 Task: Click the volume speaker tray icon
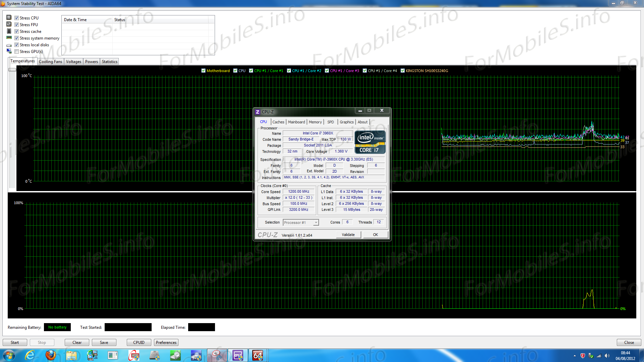(x=607, y=356)
